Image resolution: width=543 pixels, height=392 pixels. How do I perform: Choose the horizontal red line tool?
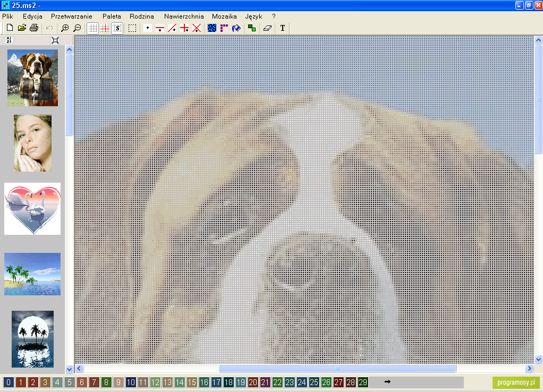pyautogui.click(x=159, y=28)
